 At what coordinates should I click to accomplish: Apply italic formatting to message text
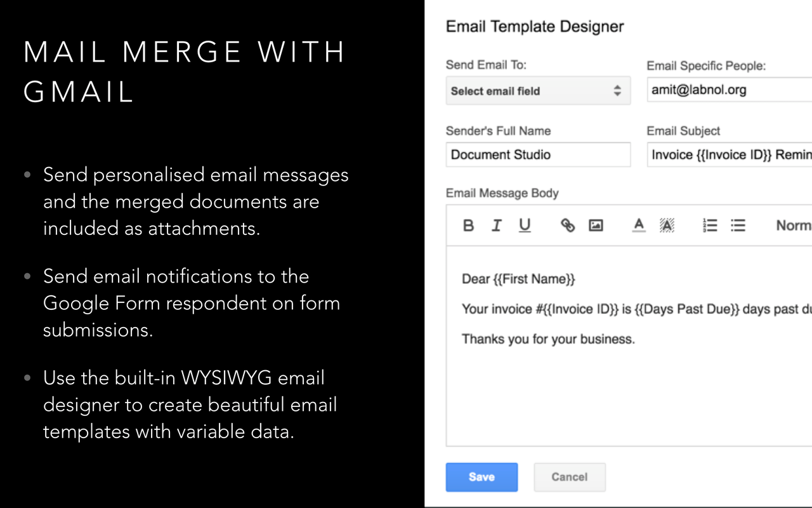(x=497, y=225)
